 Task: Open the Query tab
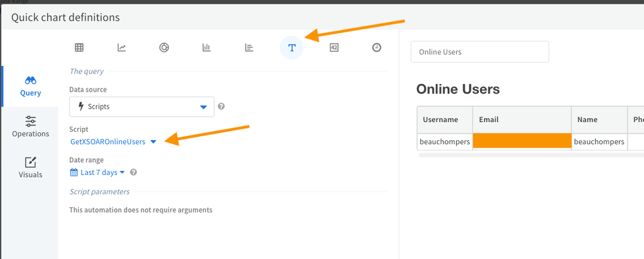point(30,87)
